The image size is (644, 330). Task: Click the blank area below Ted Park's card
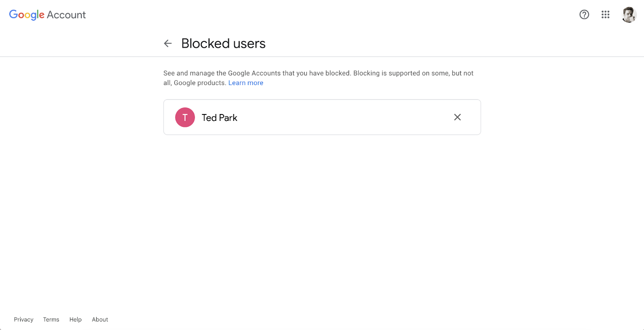pyautogui.click(x=322, y=201)
